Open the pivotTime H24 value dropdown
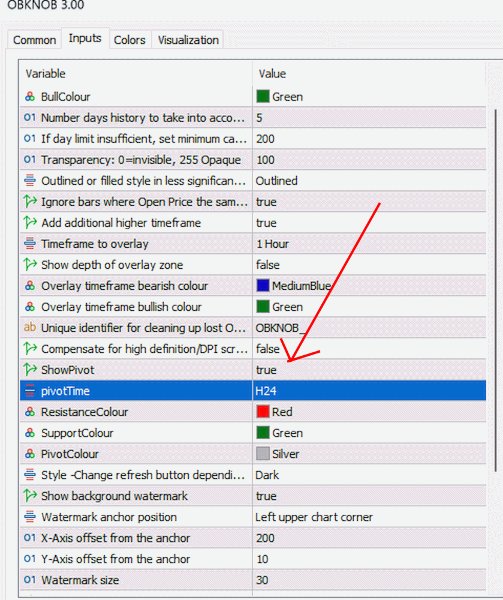Viewport: 503px width, 600px height. [x=369, y=391]
